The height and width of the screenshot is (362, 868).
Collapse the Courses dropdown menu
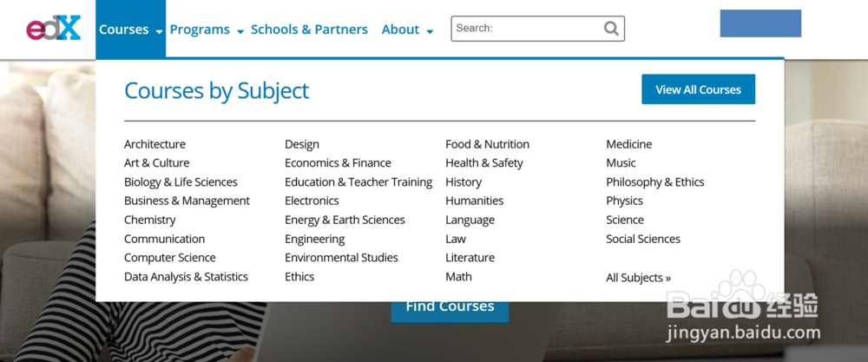click(130, 30)
